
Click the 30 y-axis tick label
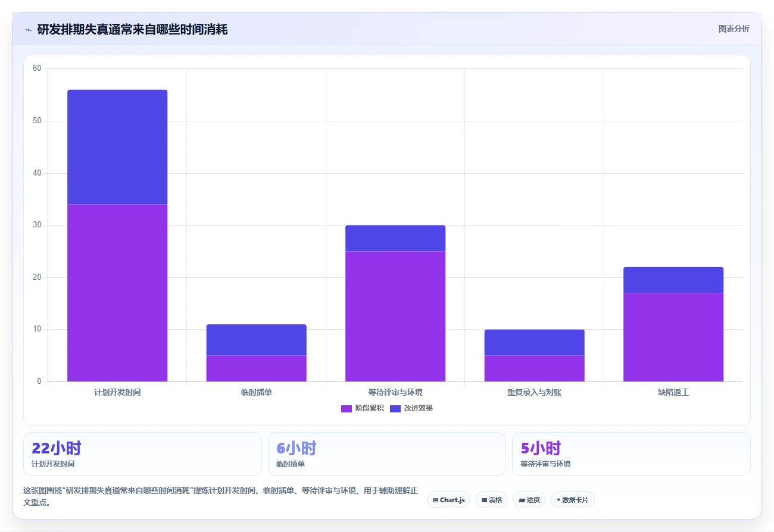tap(37, 225)
